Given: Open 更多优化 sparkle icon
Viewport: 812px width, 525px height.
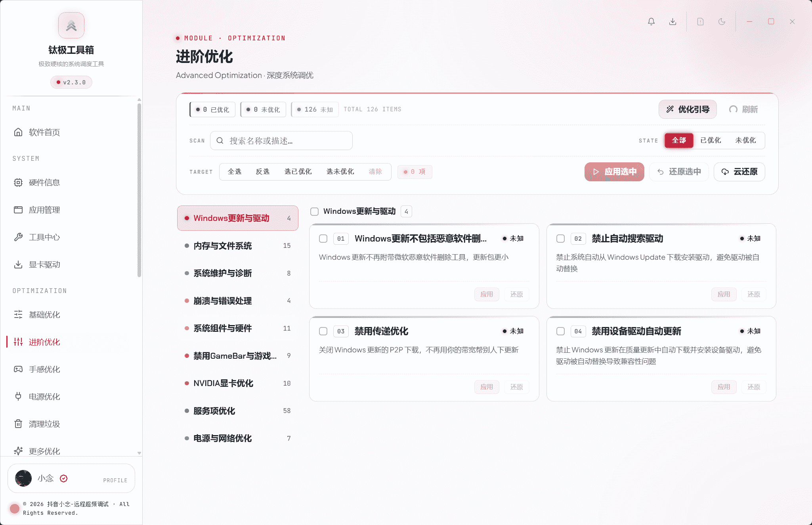Looking at the screenshot, I should (18, 451).
